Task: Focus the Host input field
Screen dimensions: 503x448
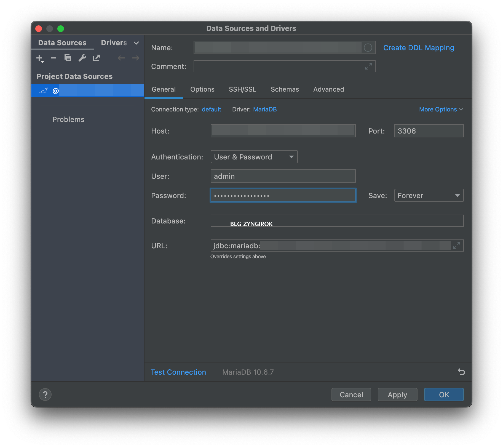Action: [283, 131]
